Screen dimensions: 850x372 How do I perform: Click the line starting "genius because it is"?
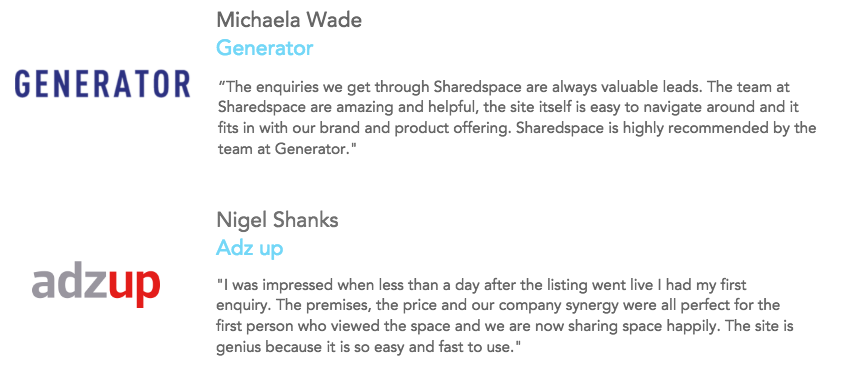coord(368,348)
